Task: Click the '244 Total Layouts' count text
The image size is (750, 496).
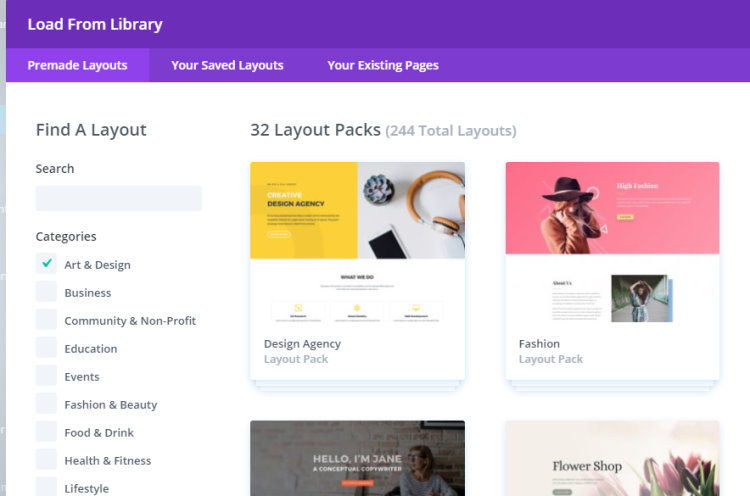Action: (451, 131)
